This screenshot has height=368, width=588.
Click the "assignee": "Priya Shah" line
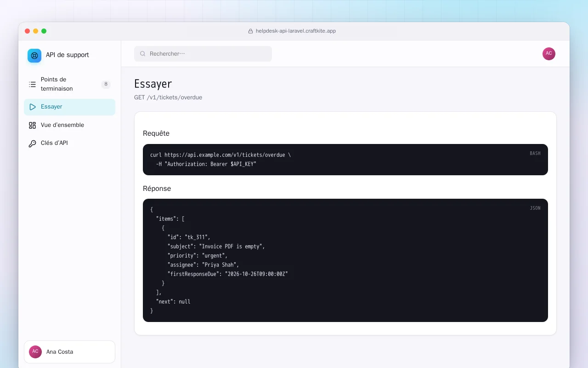tap(203, 265)
